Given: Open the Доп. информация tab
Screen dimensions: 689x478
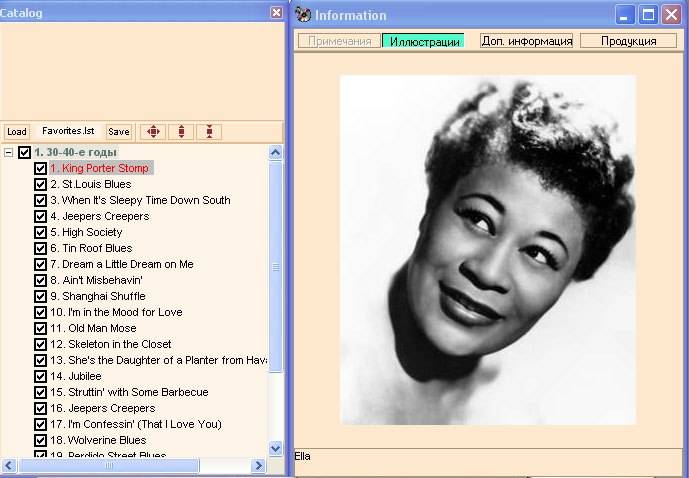Looking at the screenshot, I should click(526, 41).
